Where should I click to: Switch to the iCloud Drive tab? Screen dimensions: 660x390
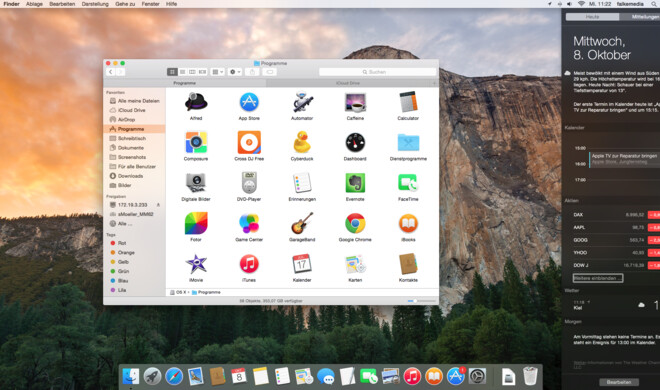click(x=348, y=83)
